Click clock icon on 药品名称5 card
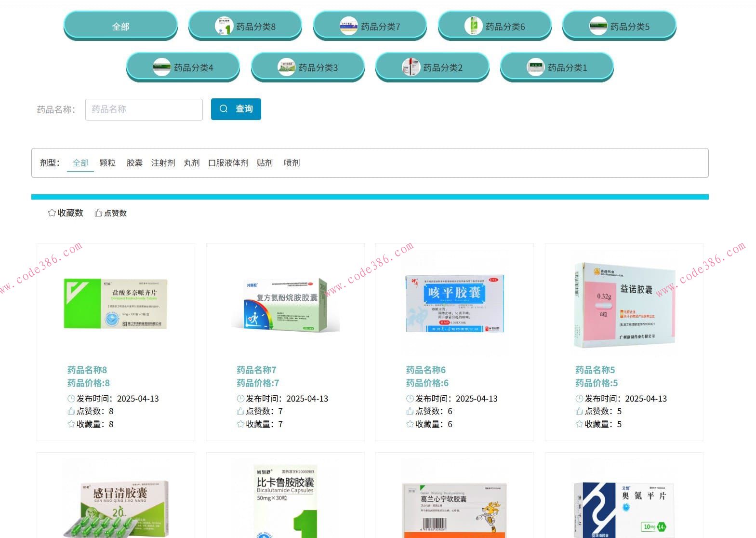The image size is (756, 538). point(579,399)
